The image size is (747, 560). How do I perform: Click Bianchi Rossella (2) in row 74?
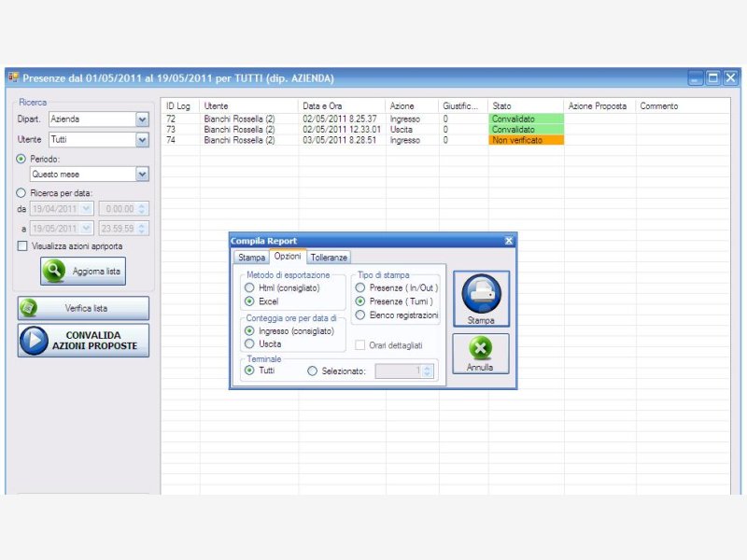coord(239,140)
